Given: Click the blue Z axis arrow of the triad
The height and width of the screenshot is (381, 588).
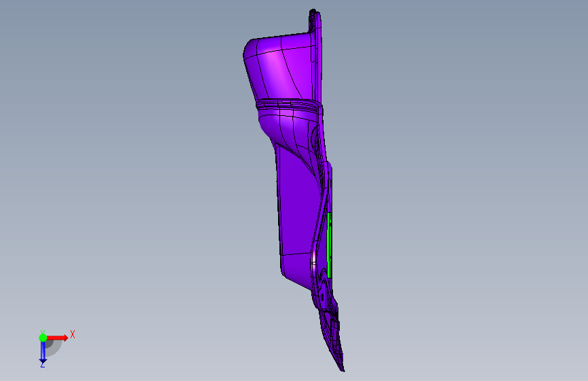Looking at the screenshot, I should [x=43, y=353].
